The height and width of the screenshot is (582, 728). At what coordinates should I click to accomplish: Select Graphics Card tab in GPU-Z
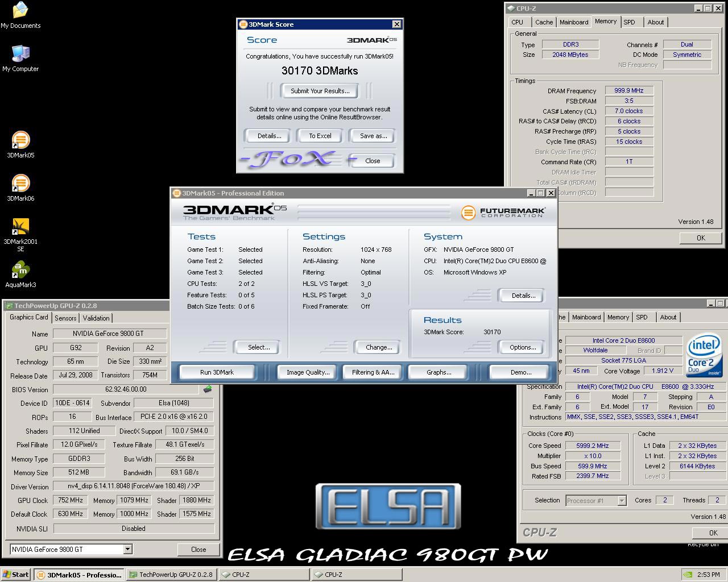(29, 317)
